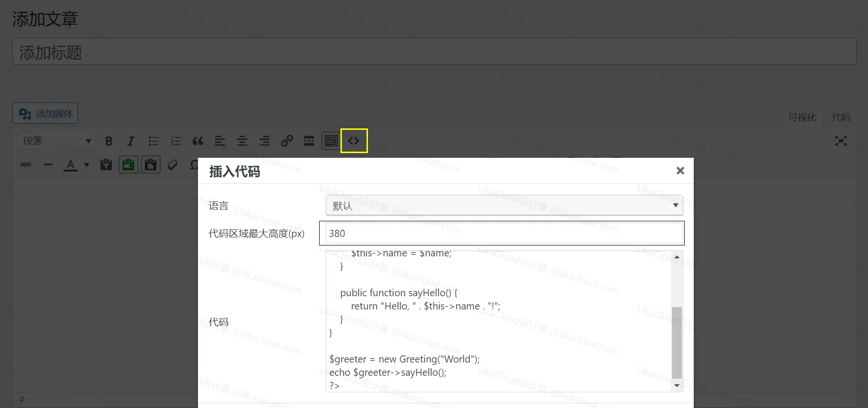Screen dimensions: 868x408
Task: Open the 段落 paragraph format dropdown
Action: tap(56, 141)
